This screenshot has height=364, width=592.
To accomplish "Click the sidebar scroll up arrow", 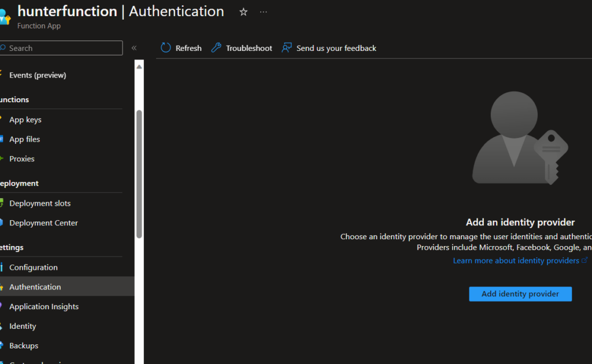I will tap(139, 67).
